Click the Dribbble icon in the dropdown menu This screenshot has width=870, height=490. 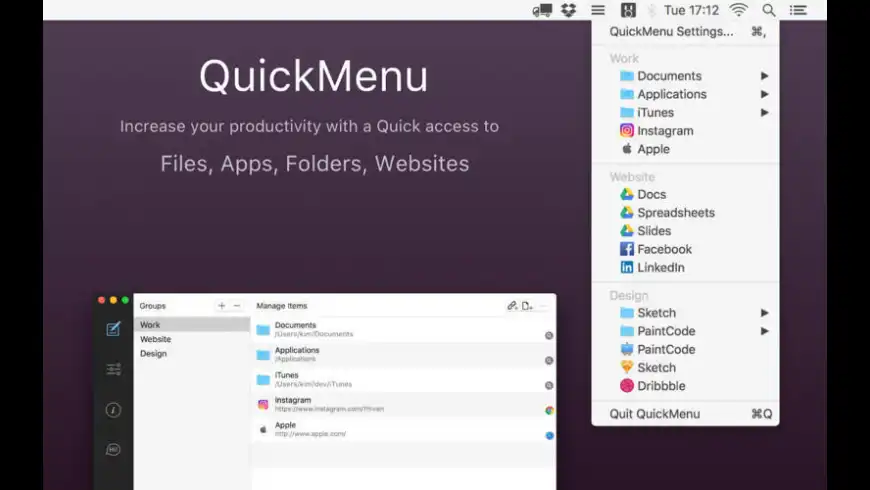626,386
